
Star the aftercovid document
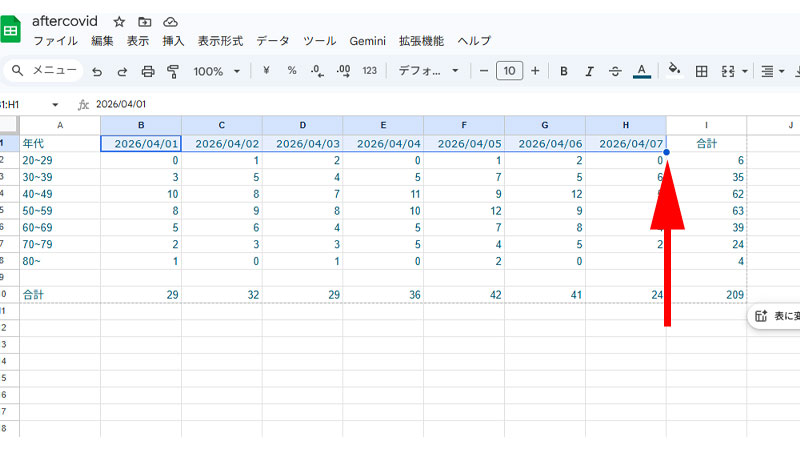tap(119, 22)
